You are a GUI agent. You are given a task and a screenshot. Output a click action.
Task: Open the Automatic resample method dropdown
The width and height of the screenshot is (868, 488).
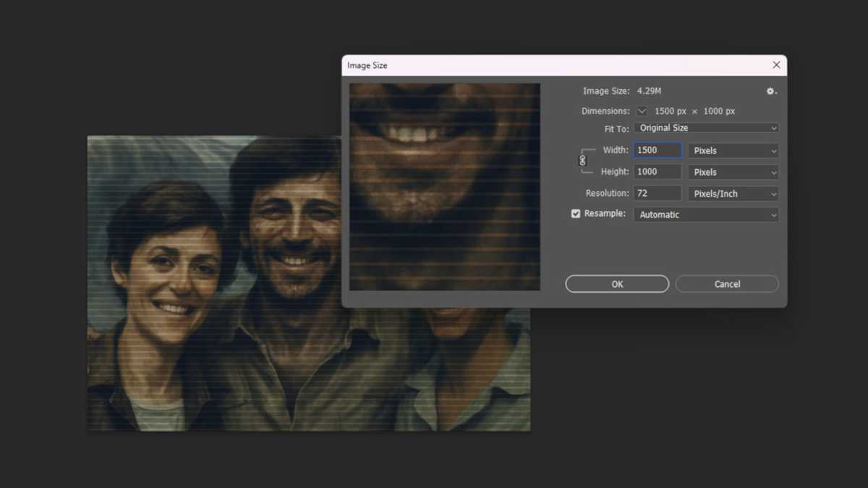point(705,214)
